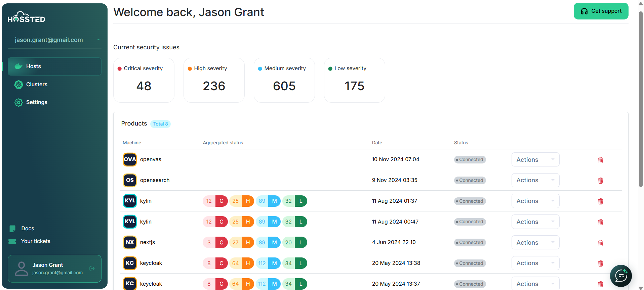Open Your tickets link

click(x=35, y=241)
